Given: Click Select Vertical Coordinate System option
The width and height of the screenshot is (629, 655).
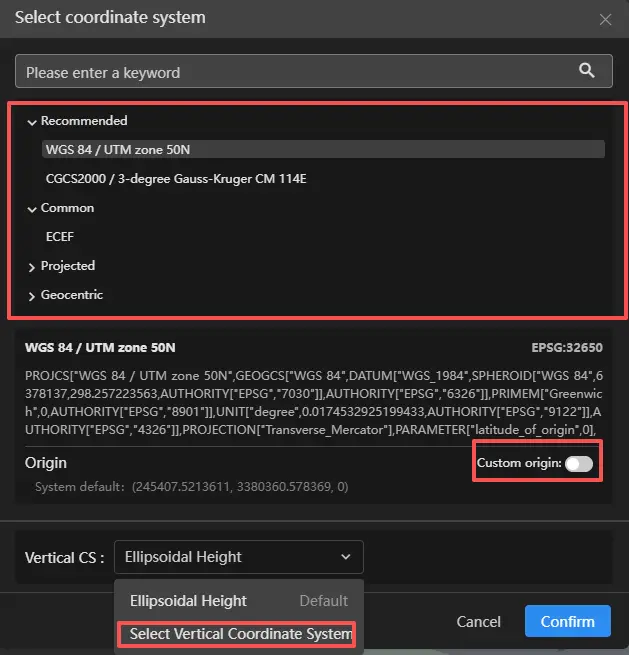Looking at the screenshot, I should 240,634.
